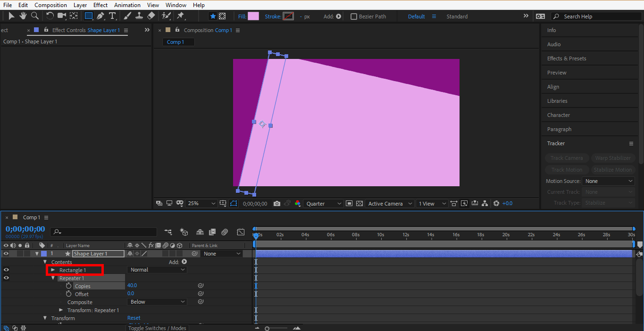Click the take snapshot camera icon
Viewport: 644px width, 331px height.
[277, 204]
